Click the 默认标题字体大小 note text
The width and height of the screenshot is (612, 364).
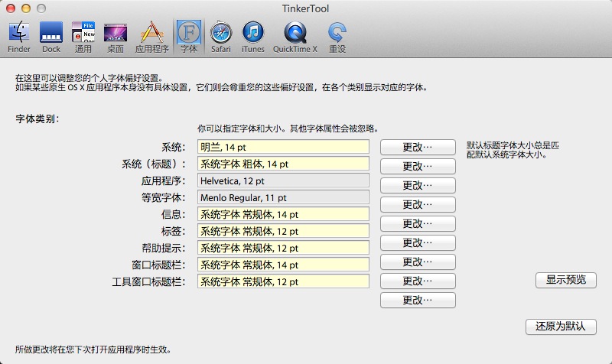point(513,150)
